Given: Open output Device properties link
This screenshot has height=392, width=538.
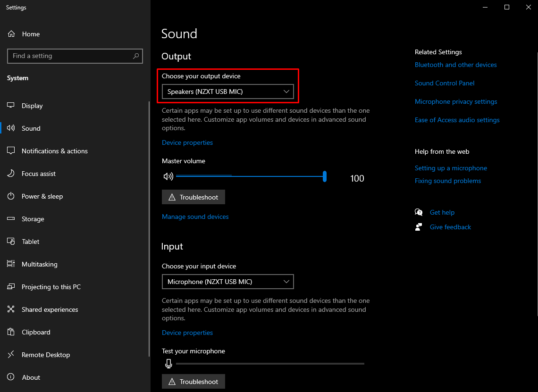Looking at the screenshot, I should click(187, 142).
